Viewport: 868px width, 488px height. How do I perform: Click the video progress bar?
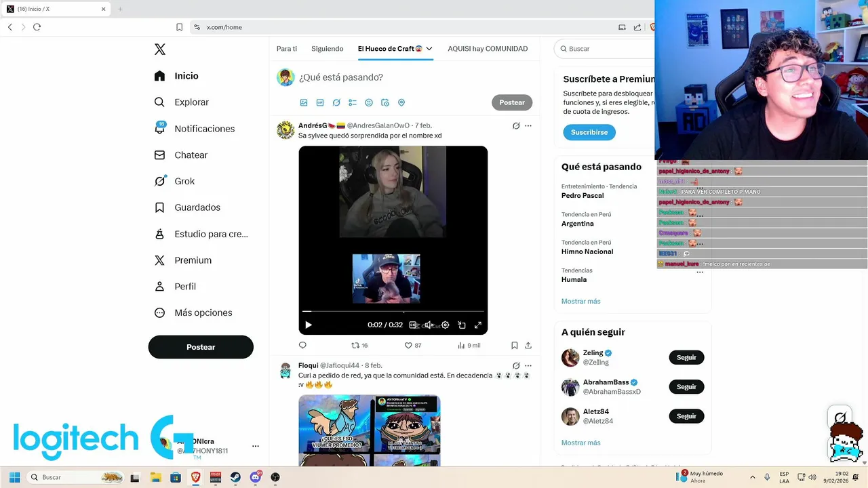pos(393,312)
